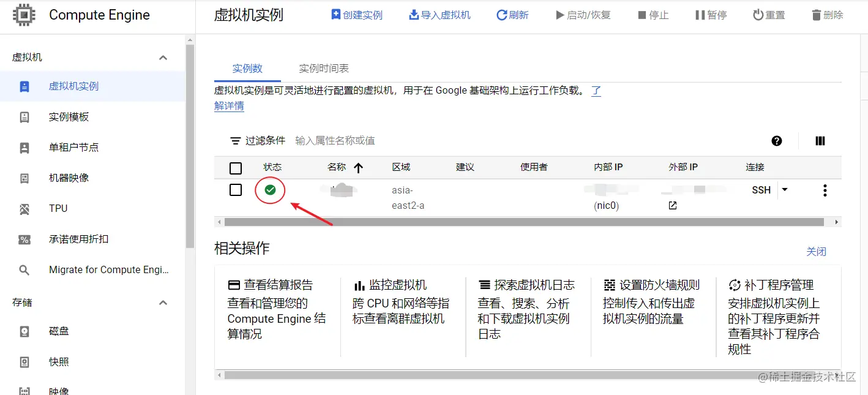
Task: Click the 刷新 button
Action: tap(512, 15)
